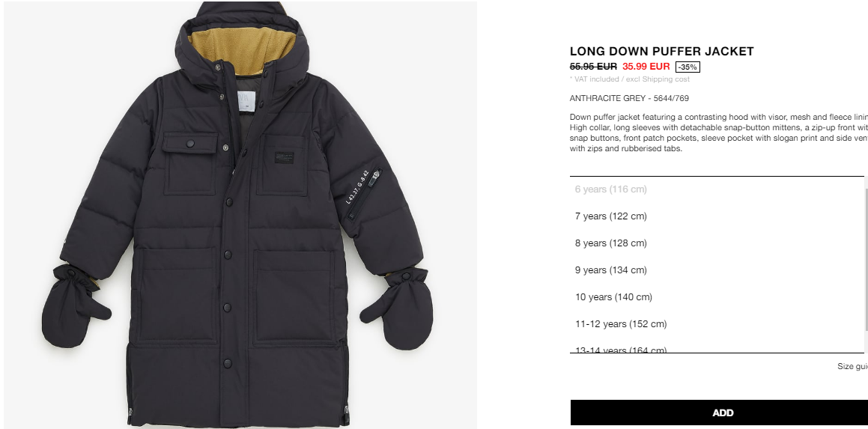Click the brand label patch on chest pocket
Screen dimensions: 868x429
[x=285, y=158]
